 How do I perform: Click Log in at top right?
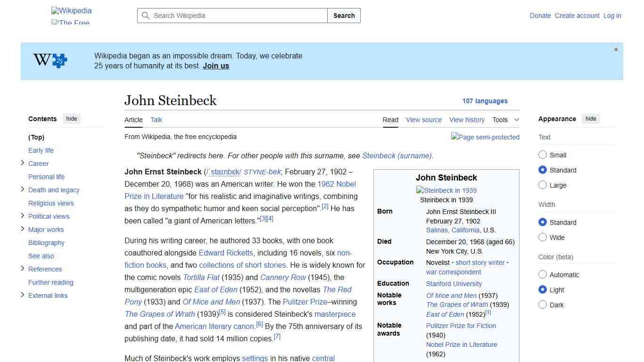(x=612, y=16)
